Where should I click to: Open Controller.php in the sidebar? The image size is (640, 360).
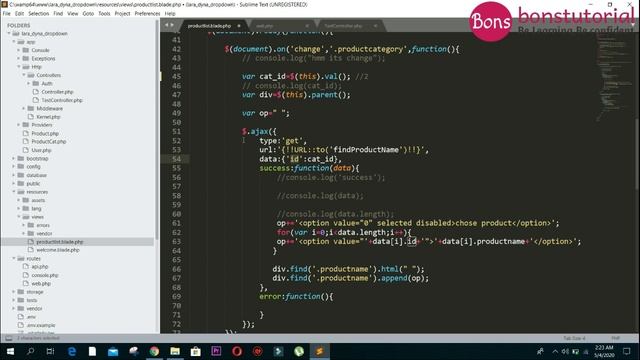tap(57, 92)
